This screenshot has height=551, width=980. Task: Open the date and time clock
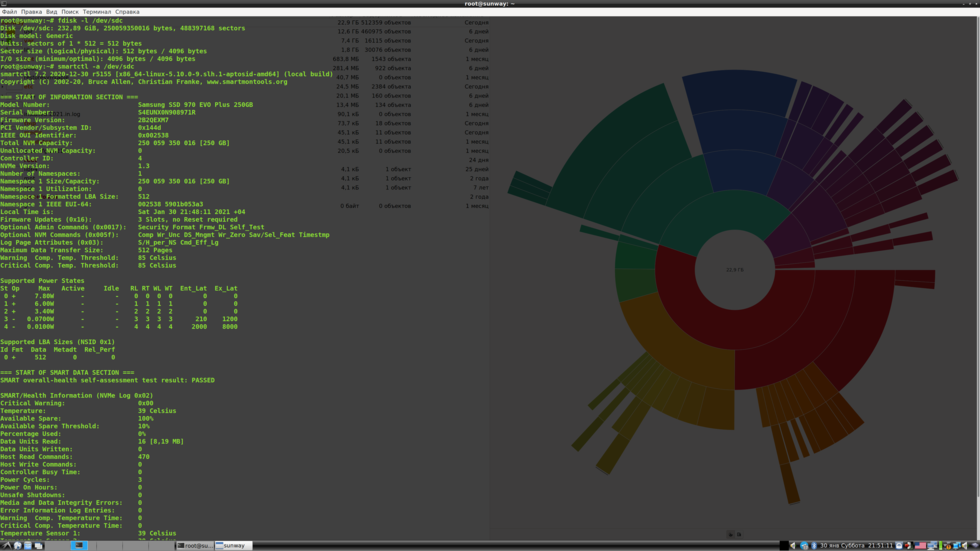point(856,546)
